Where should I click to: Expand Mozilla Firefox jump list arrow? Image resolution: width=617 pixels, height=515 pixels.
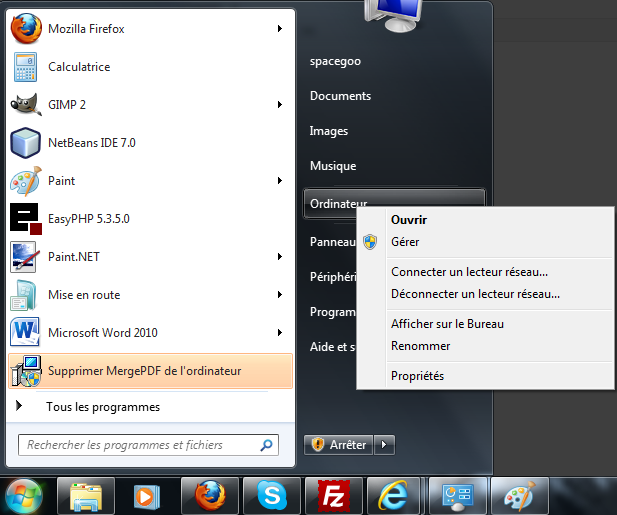tap(280, 28)
